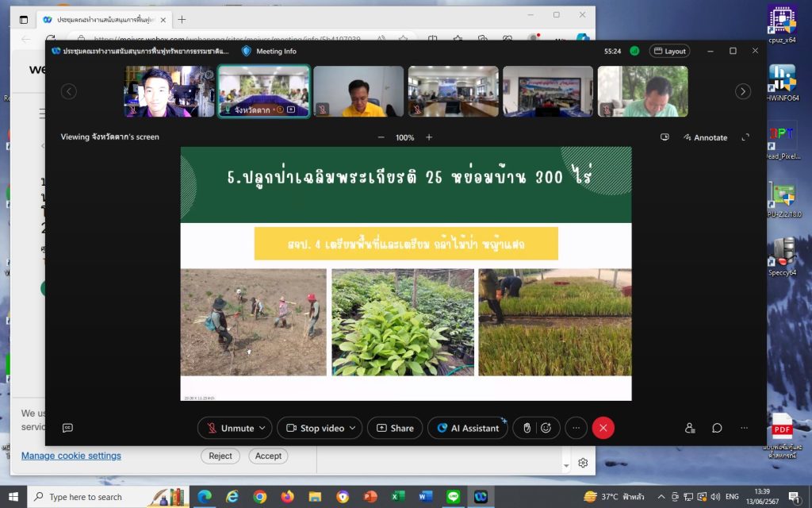The image size is (812, 508).
Task: Open cpuz_x64 desktop shortcut
Action: [783, 24]
